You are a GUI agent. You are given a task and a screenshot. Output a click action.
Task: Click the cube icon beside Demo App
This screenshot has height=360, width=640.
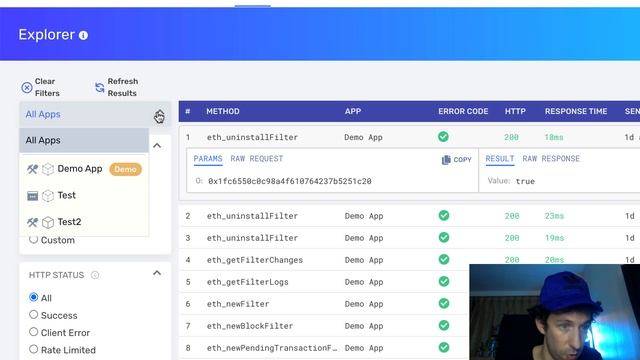pos(48,169)
